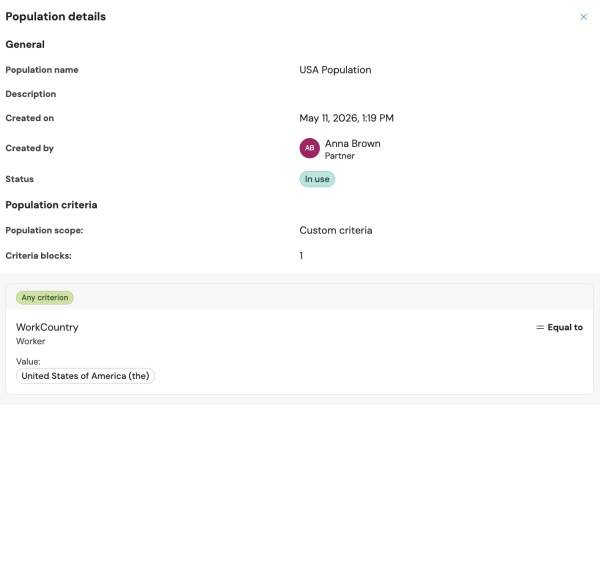The width and height of the screenshot is (600, 586).
Task: Select the USA Population name value
Action: pyautogui.click(x=335, y=70)
